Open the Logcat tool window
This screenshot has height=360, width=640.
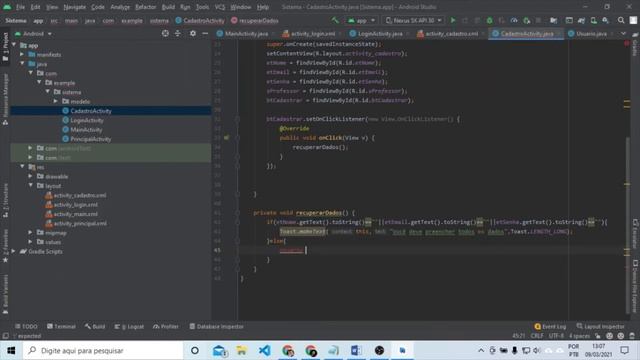129,326
